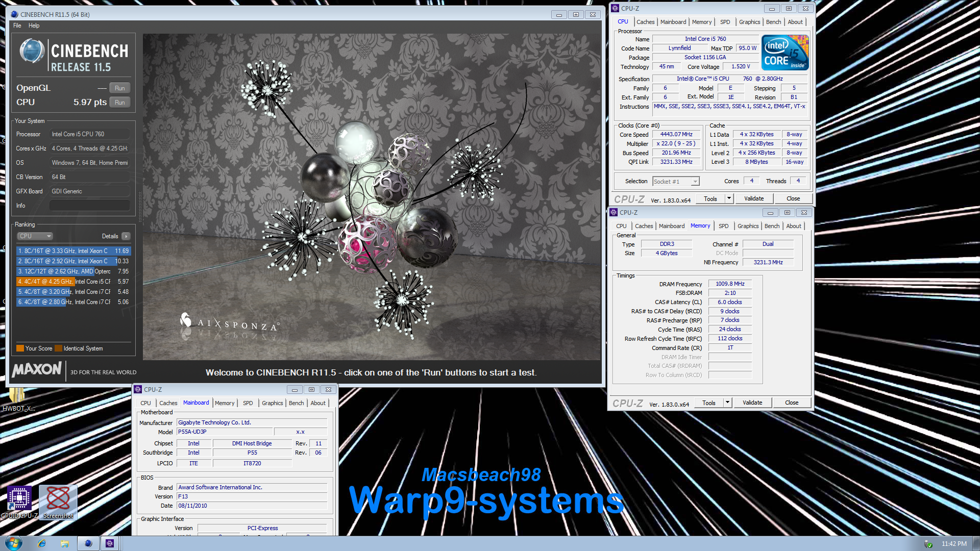The width and height of the screenshot is (980, 551).
Task: Click the Details label in Ranking
Action: pos(110,236)
